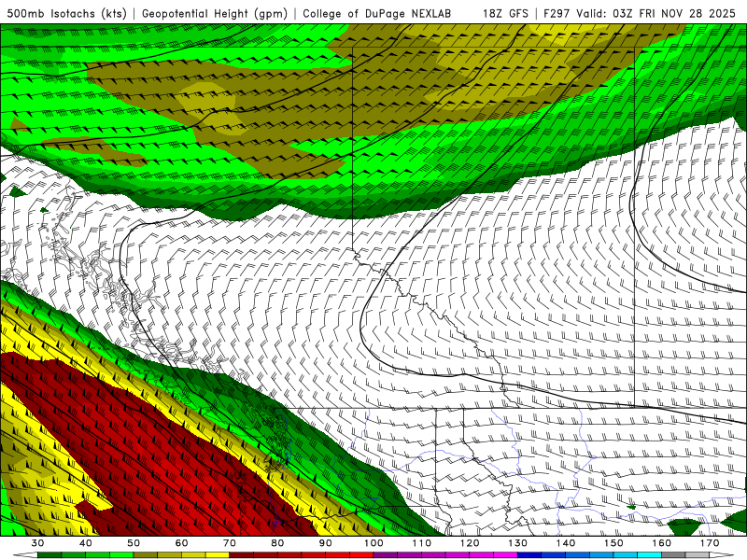Click the legend value 170
The width and height of the screenshot is (747, 560).
pyautogui.click(x=710, y=543)
